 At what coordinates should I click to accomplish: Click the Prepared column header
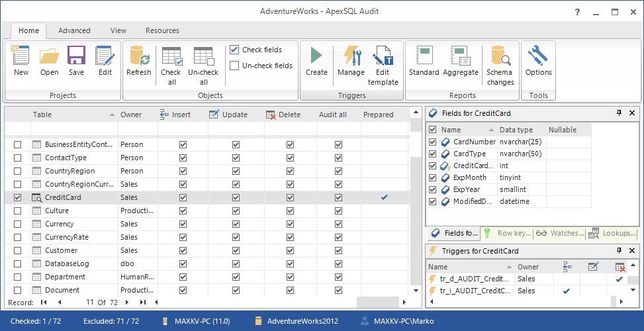coord(379,115)
